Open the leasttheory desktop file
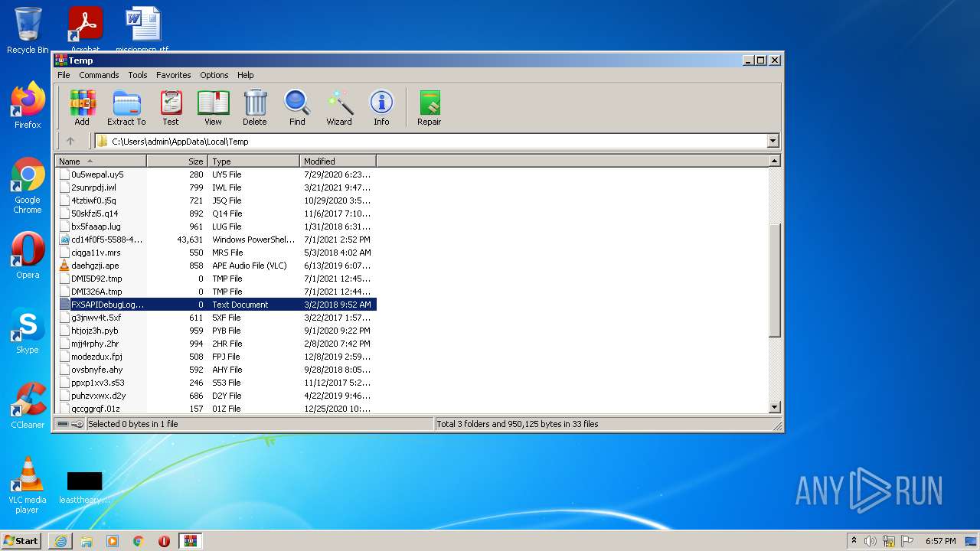 click(84, 487)
